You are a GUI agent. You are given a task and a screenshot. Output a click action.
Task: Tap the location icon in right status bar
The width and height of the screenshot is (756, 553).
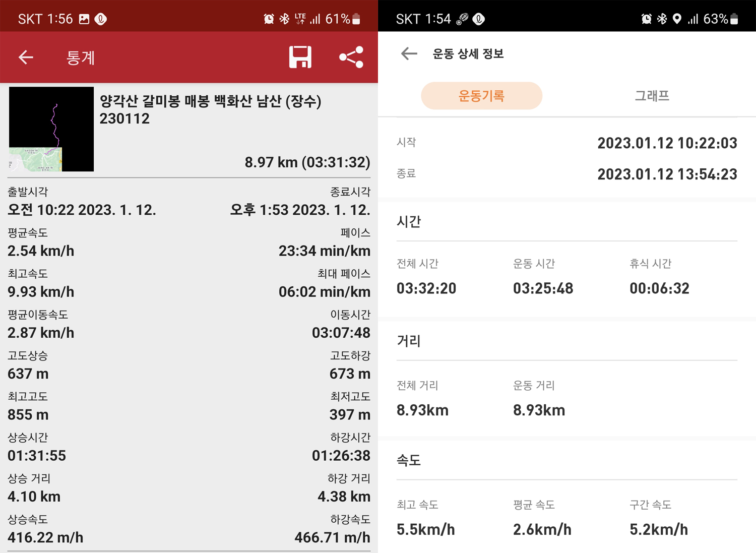pyautogui.click(x=677, y=19)
